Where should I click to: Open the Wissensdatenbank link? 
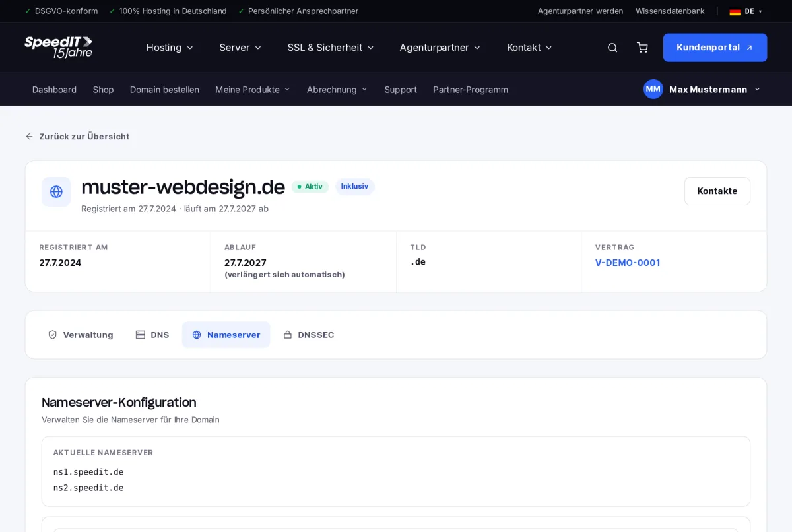point(670,11)
